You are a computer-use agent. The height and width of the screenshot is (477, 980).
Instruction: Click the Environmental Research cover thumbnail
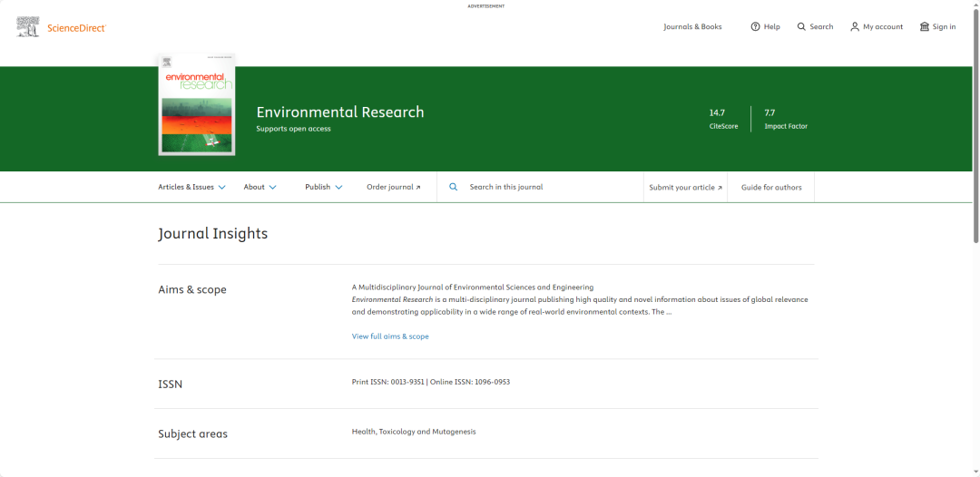point(197,104)
